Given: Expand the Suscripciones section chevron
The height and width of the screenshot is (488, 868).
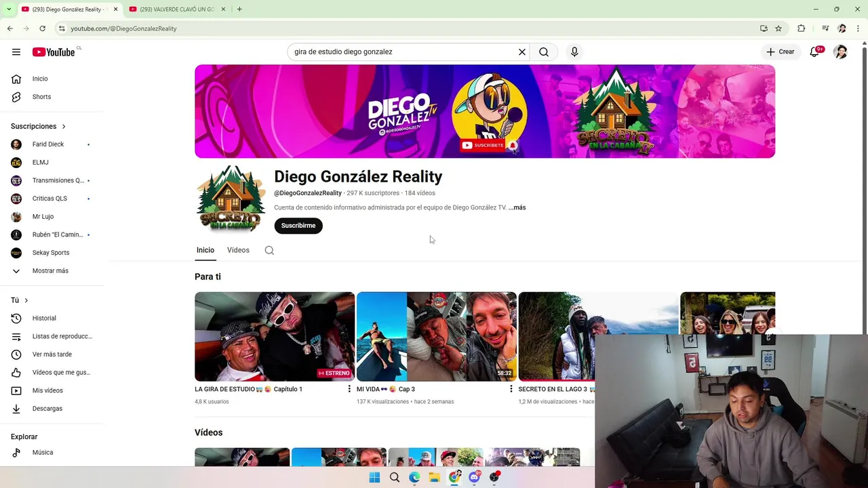Looking at the screenshot, I should click(64, 126).
